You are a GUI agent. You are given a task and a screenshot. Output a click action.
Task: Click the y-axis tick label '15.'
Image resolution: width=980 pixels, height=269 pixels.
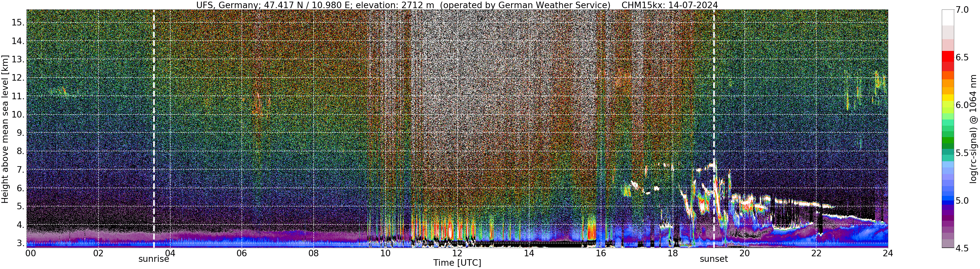[x=18, y=23]
